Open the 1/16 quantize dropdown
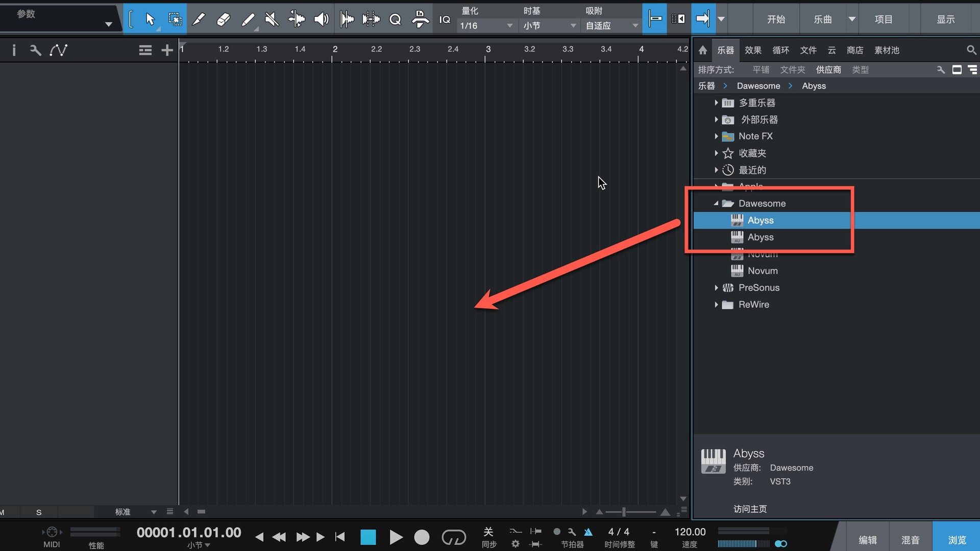 (486, 26)
